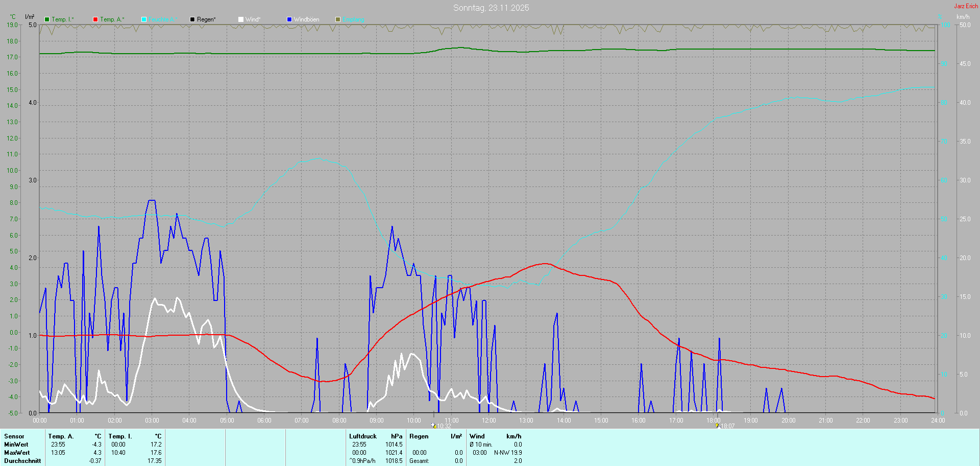Click the green Temp. I. legend swatch
The width and height of the screenshot is (980, 466).
(47, 19)
